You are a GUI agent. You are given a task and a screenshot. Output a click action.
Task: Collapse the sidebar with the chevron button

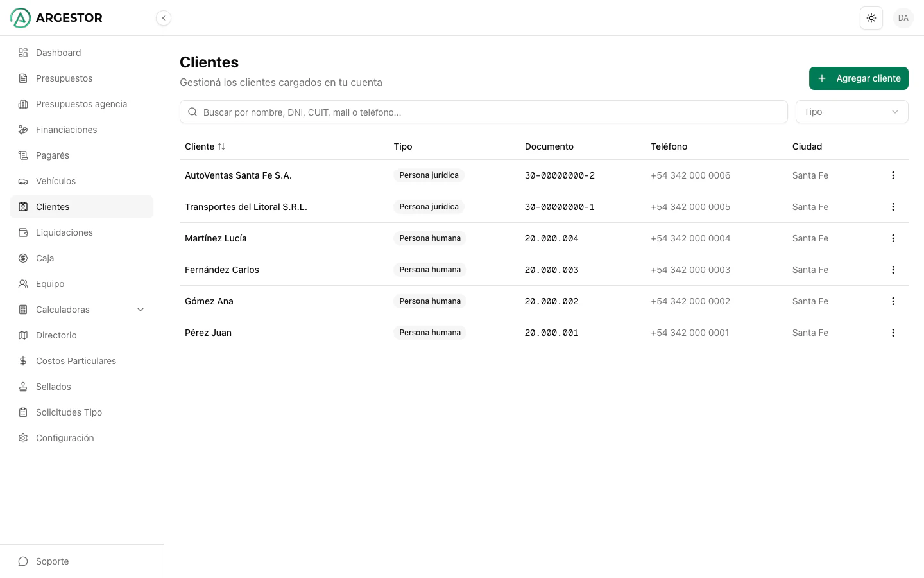pos(164,18)
